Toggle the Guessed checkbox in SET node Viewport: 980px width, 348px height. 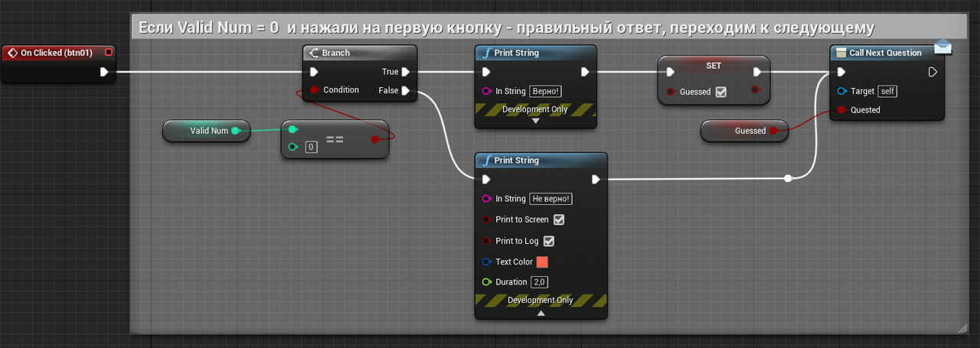tap(720, 92)
